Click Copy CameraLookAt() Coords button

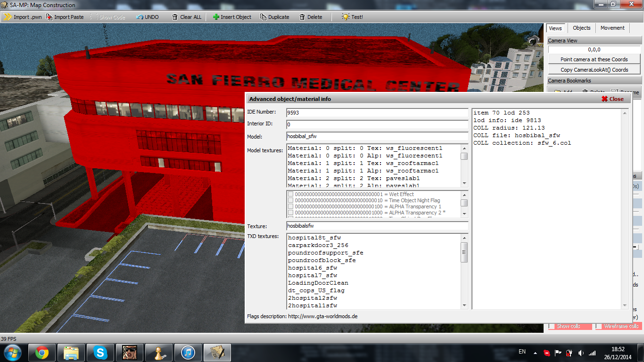tap(594, 70)
